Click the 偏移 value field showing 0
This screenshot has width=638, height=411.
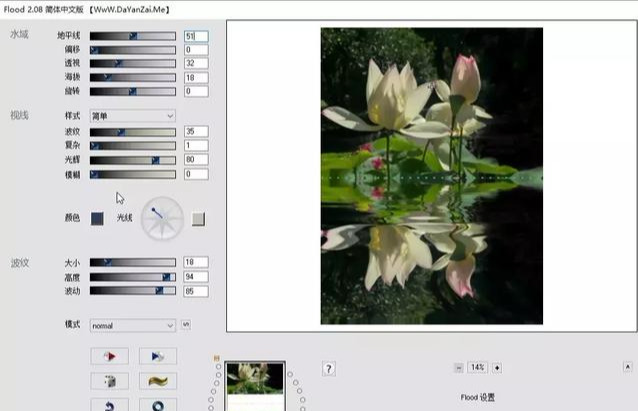196,50
